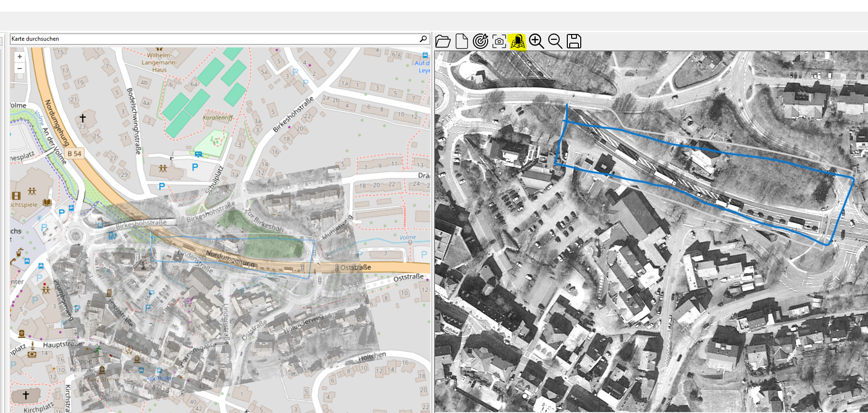Zoom in on the aerial image
Viewport: 868px width, 413px height.
pos(536,41)
